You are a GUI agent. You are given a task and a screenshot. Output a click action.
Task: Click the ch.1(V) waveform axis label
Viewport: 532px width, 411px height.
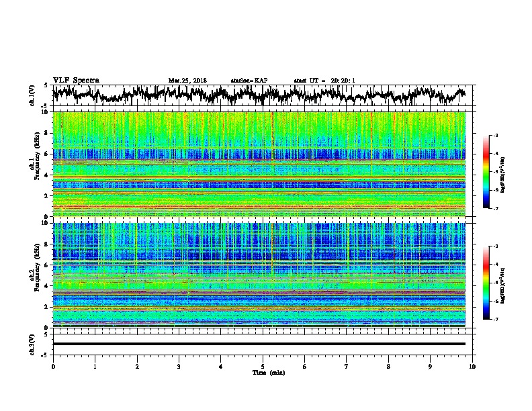(x=32, y=95)
